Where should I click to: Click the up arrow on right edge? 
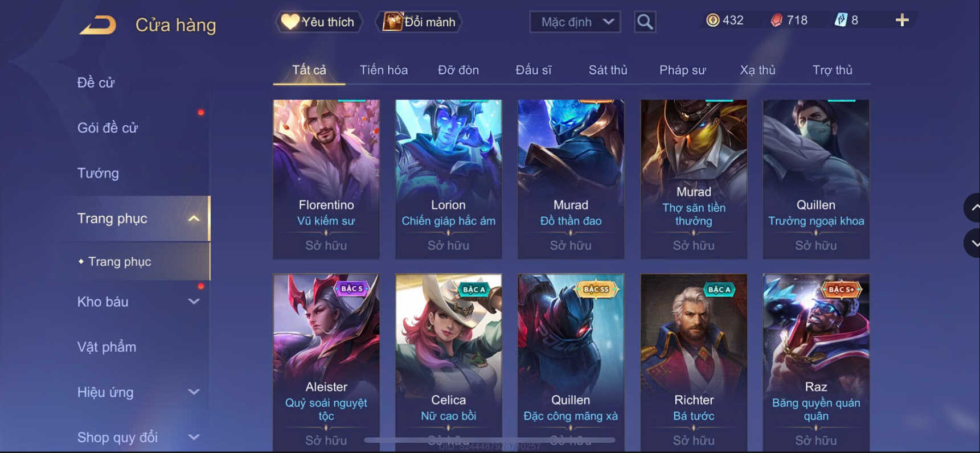[973, 208]
